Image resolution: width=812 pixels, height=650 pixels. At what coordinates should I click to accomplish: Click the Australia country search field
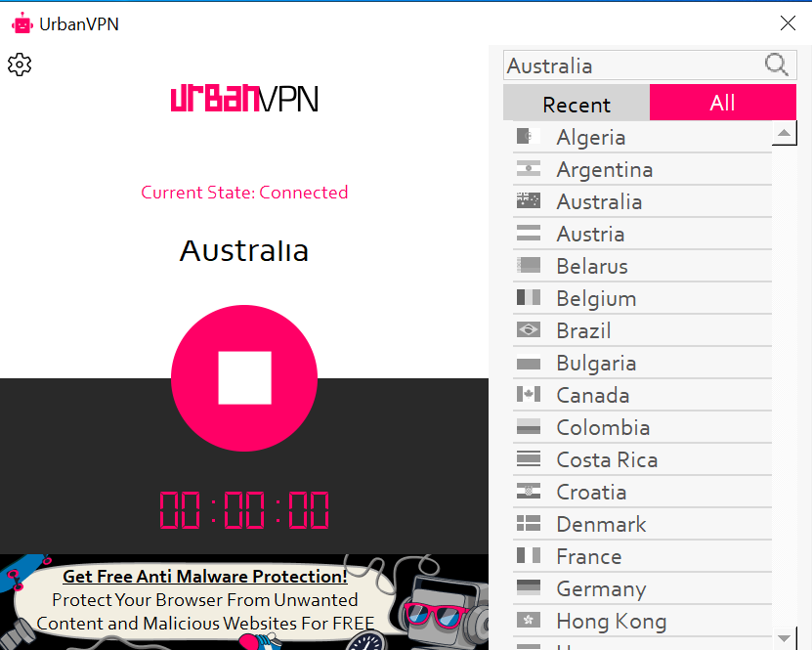pos(650,65)
